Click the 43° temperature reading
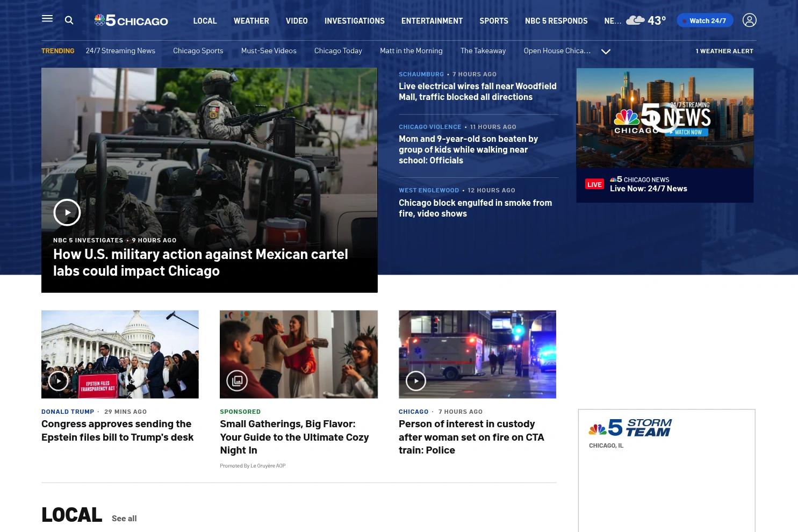798x532 pixels. coord(657,20)
